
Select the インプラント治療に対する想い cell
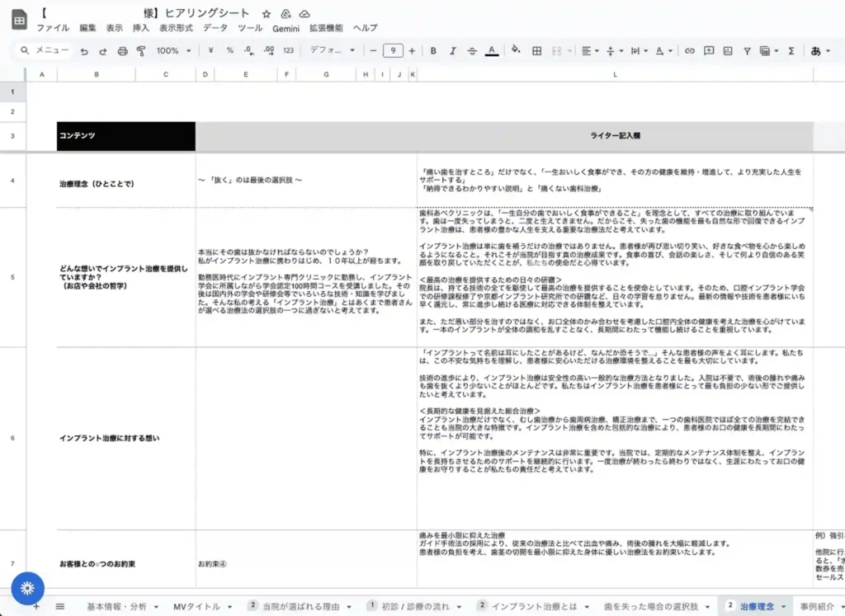point(126,439)
